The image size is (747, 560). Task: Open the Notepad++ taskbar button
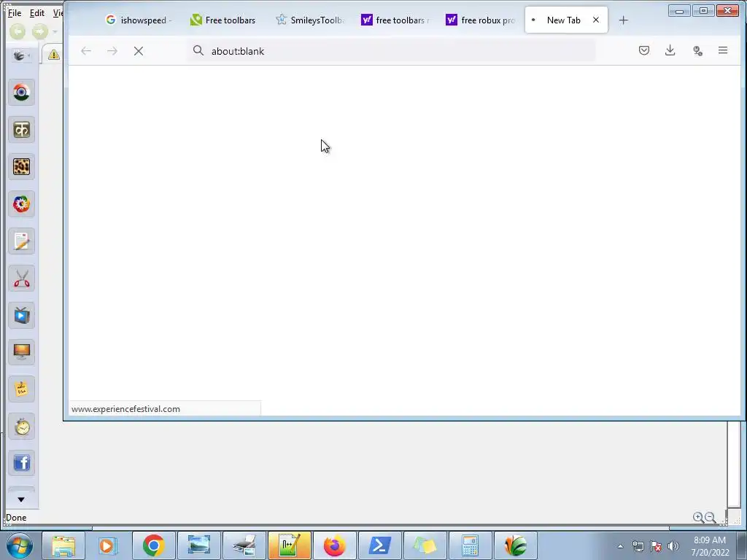click(289, 545)
